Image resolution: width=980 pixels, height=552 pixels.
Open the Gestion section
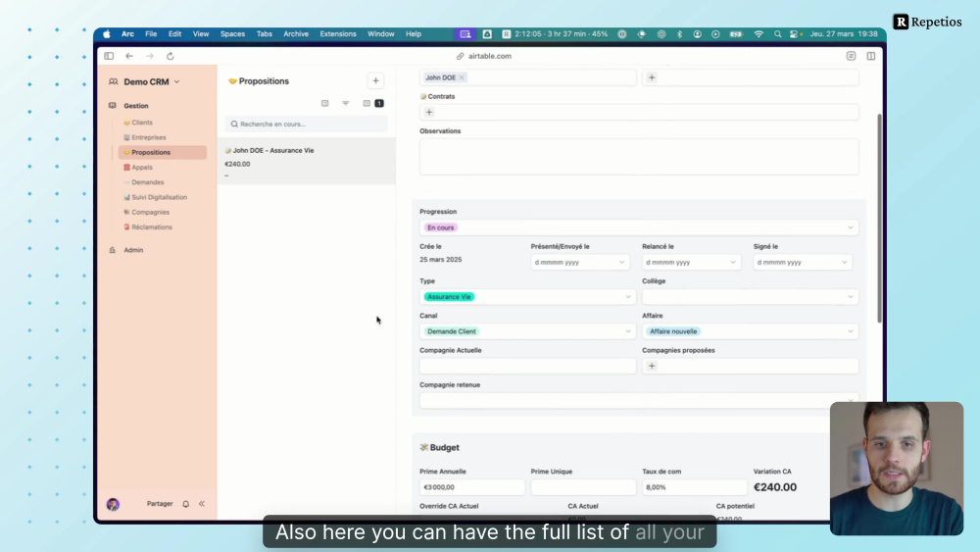pyautogui.click(x=135, y=106)
